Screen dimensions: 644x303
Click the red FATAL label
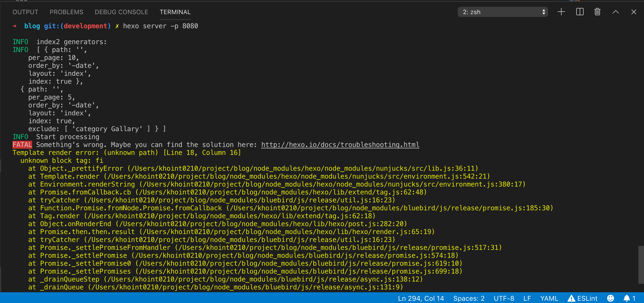[22, 145]
